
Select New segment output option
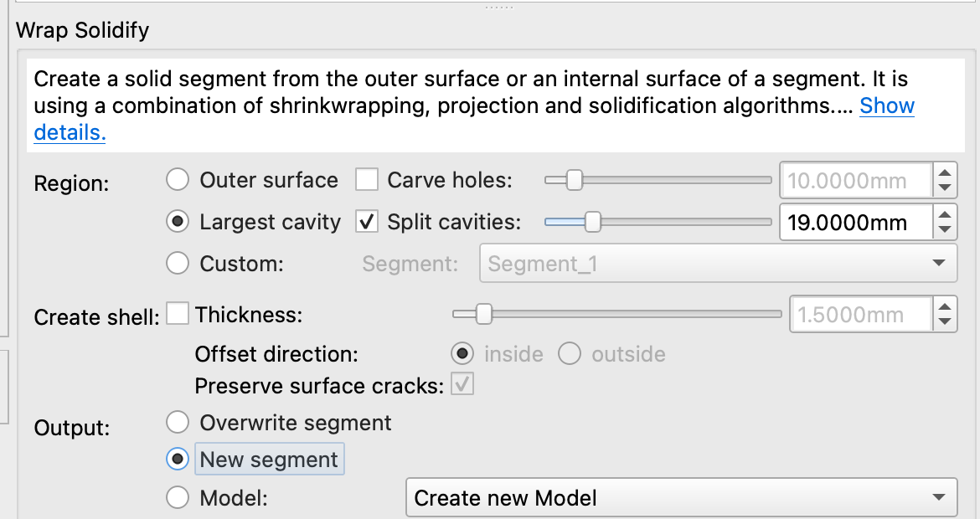[178, 459]
